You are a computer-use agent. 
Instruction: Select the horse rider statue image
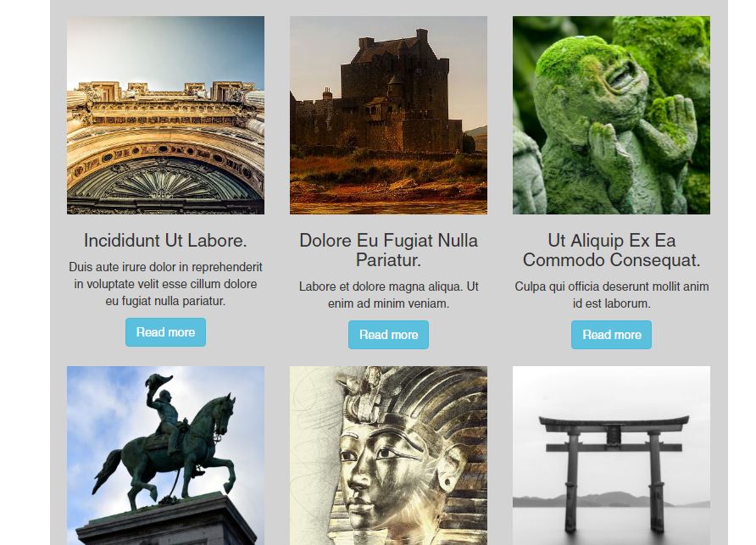(165, 455)
